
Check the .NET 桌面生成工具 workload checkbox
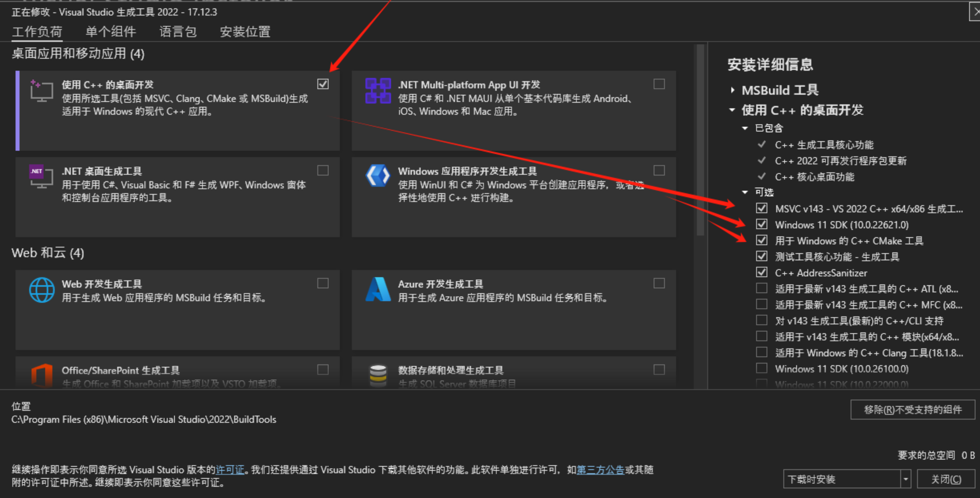coord(323,170)
